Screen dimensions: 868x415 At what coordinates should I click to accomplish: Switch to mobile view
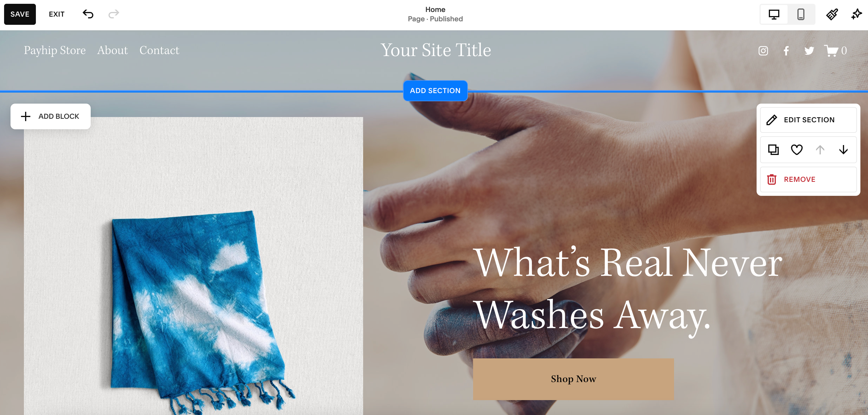(x=801, y=15)
